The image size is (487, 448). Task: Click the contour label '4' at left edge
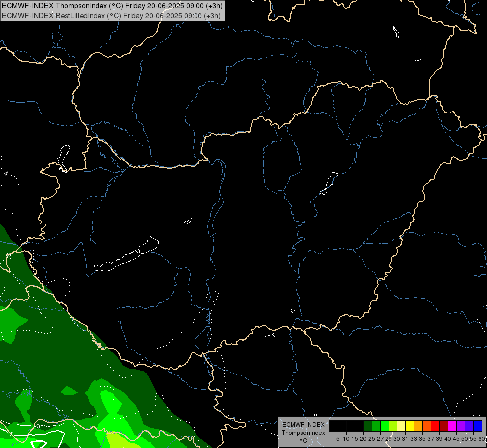(6, 174)
